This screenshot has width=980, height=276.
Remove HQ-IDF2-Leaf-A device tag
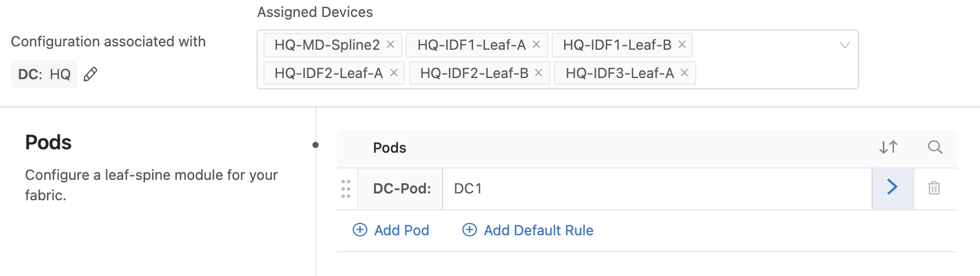coord(394,72)
